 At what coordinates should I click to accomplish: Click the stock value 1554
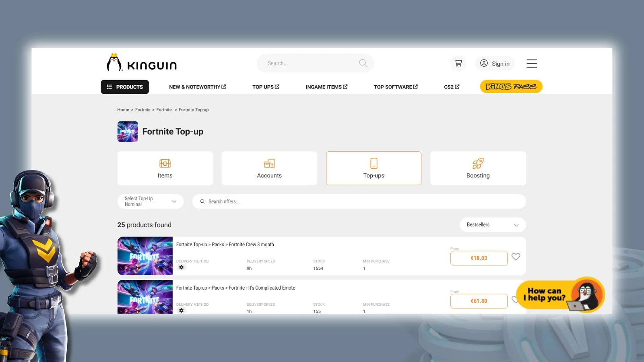(x=318, y=268)
